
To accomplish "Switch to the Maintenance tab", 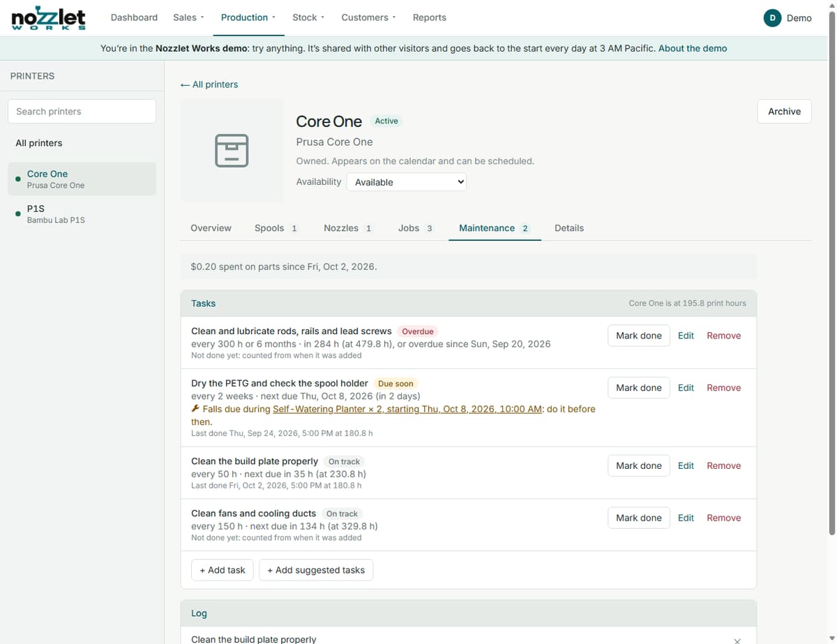I will 495,228.
